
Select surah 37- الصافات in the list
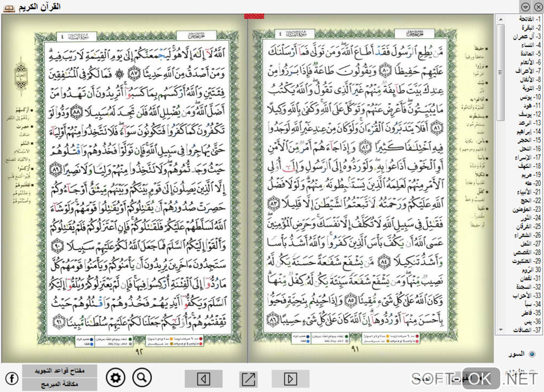[x=527, y=330]
